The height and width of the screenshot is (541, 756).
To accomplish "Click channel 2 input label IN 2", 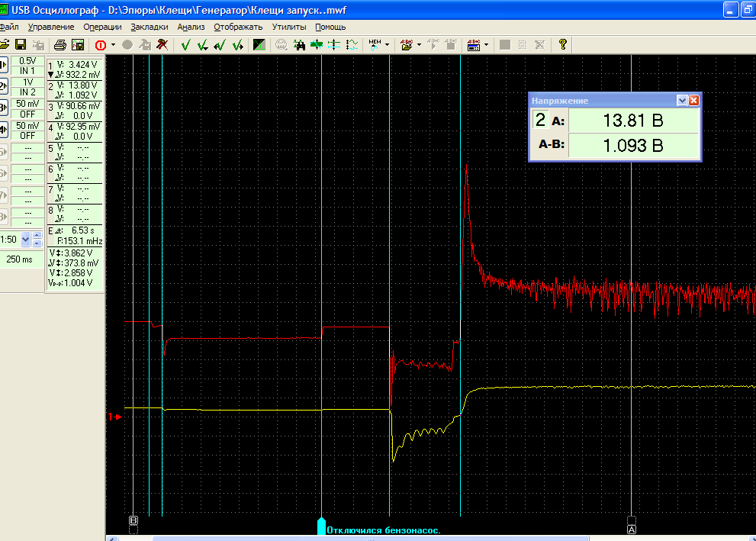I will pyautogui.click(x=27, y=92).
